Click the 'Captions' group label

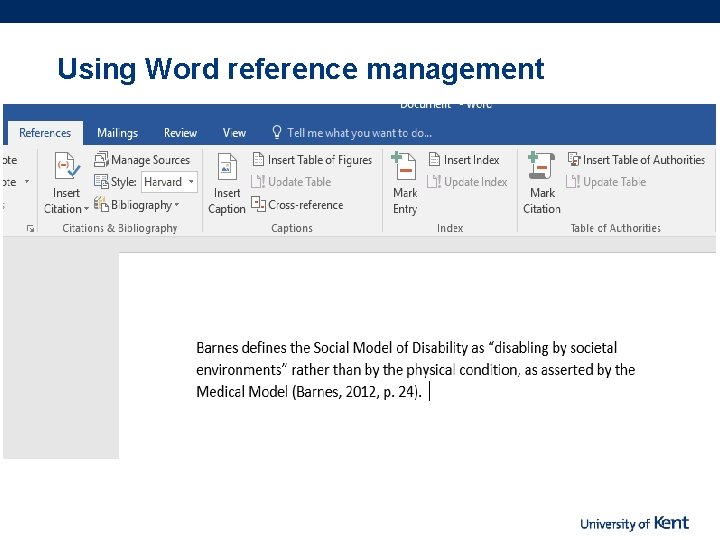[292, 228]
